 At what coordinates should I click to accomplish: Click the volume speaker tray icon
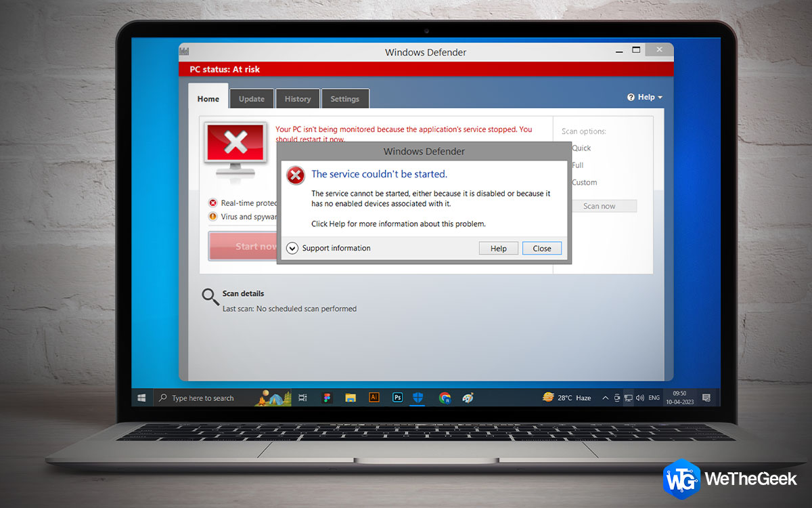639,398
